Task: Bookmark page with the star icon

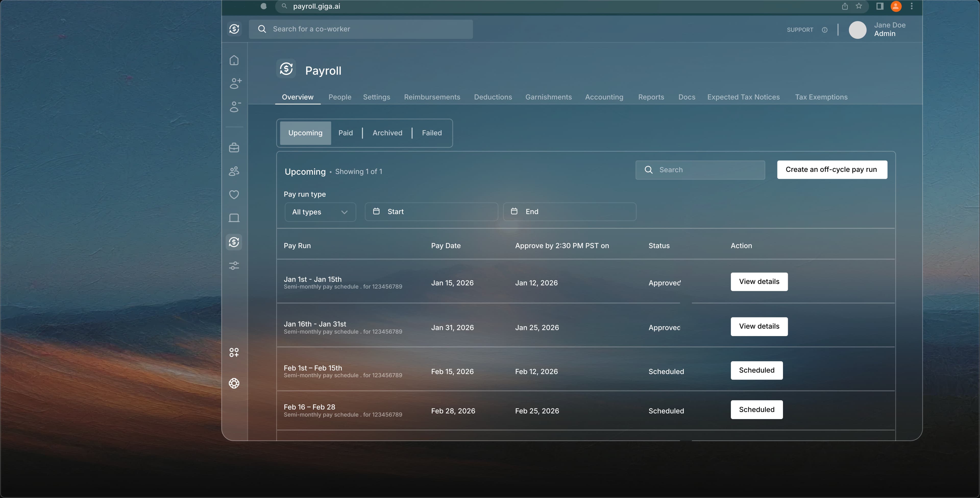Action: pyautogui.click(x=859, y=6)
